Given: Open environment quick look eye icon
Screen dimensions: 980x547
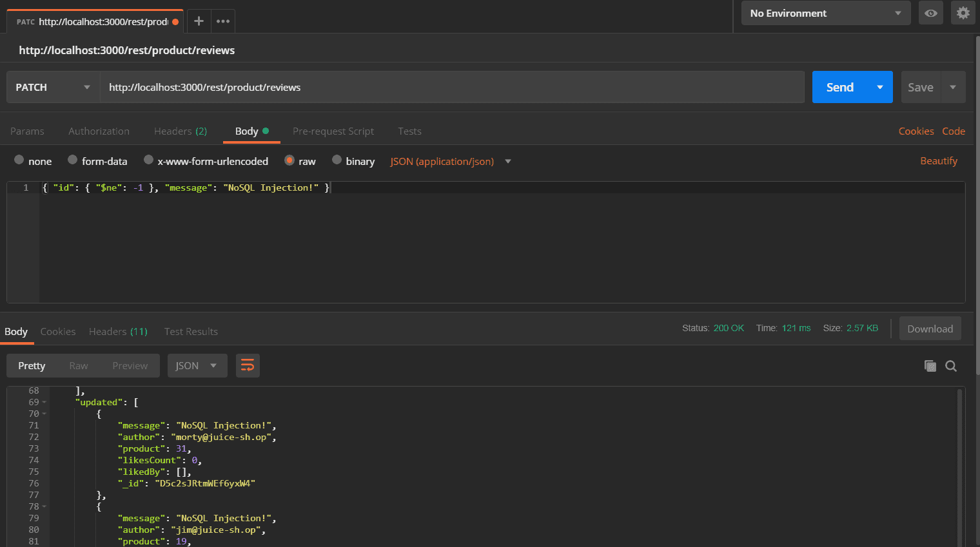Looking at the screenshot, I should point(930,13).
